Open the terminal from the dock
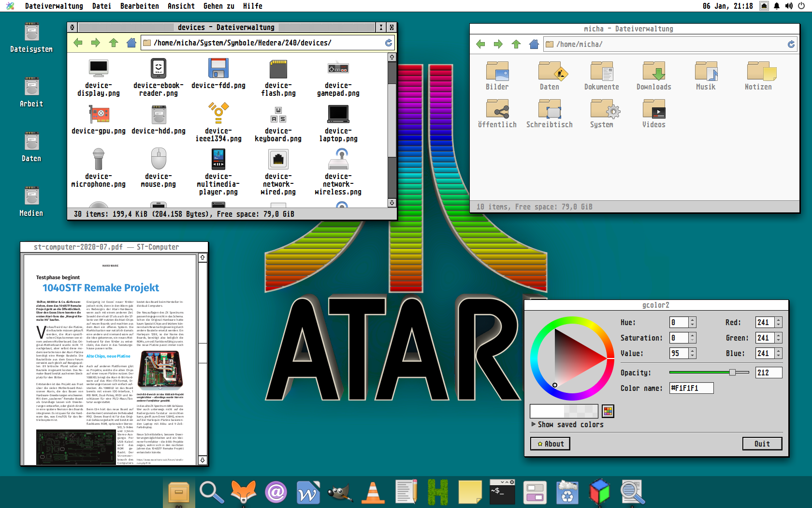Viewport: 812px width, 508px height. point(502,493)
